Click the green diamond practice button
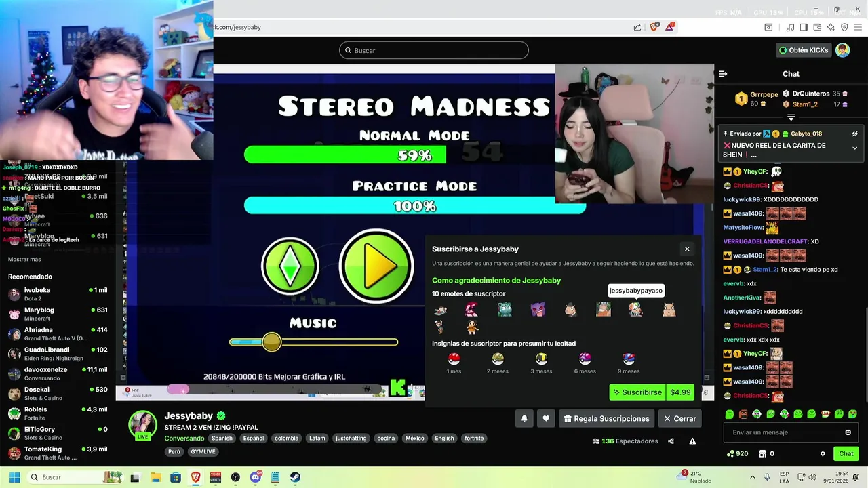The height and width of the screenshot is (488, 868). click(x=290, y=266)
